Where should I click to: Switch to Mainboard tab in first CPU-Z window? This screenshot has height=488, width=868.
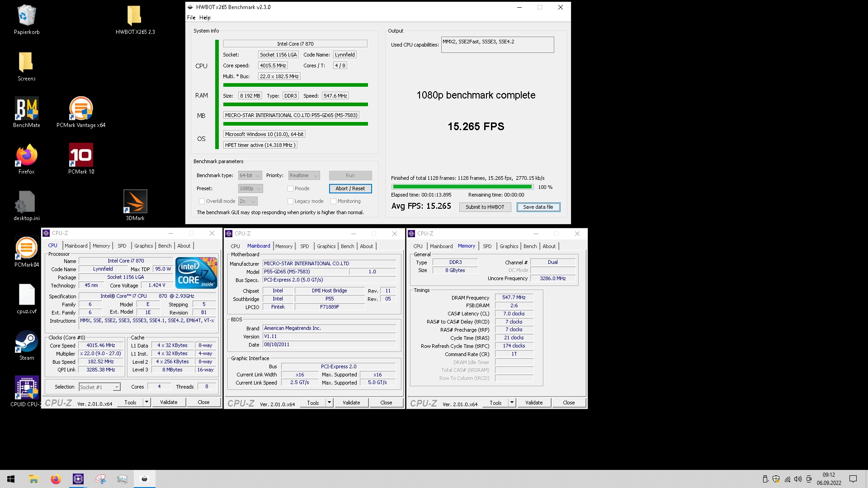coord(76,246)
